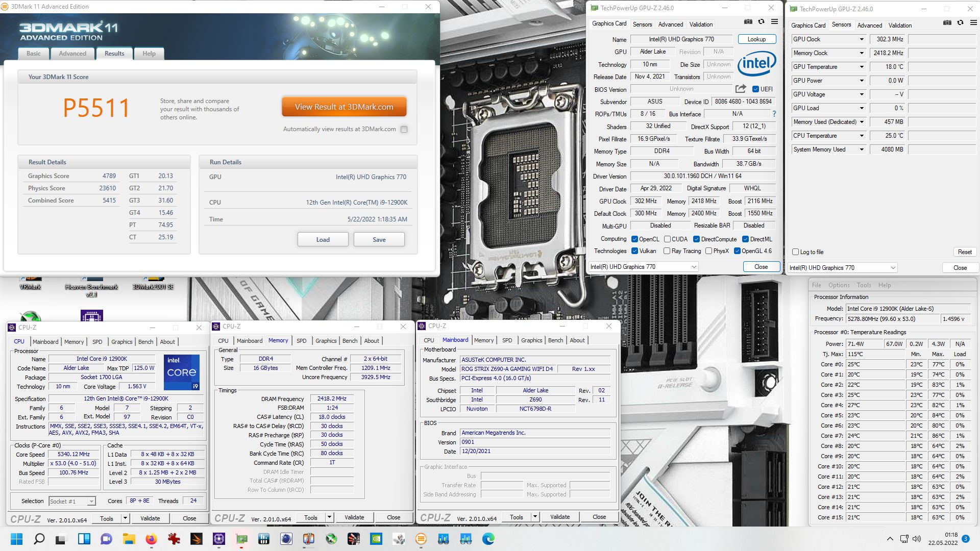Expand the GPU Temperature sensor dropdown

862,67
